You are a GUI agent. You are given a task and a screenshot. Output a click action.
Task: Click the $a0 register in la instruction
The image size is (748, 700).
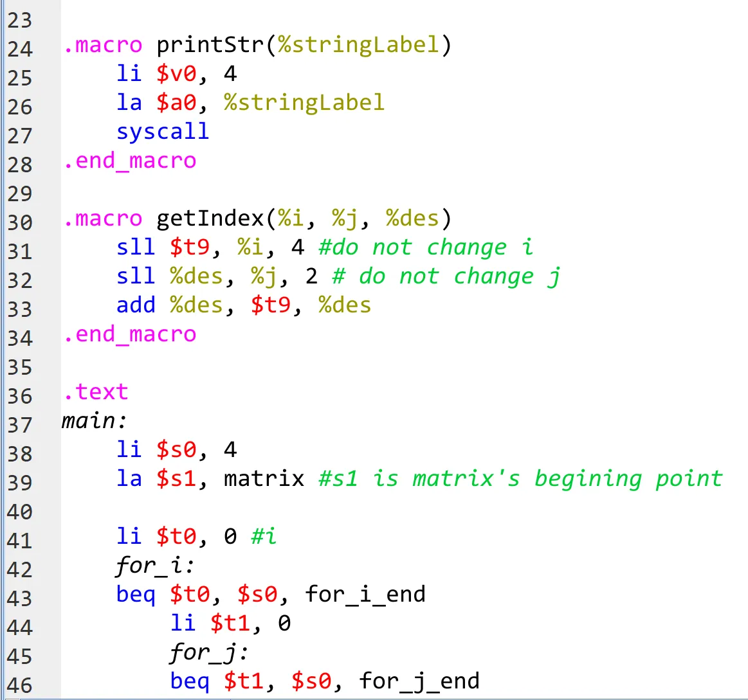click(176, 103)
